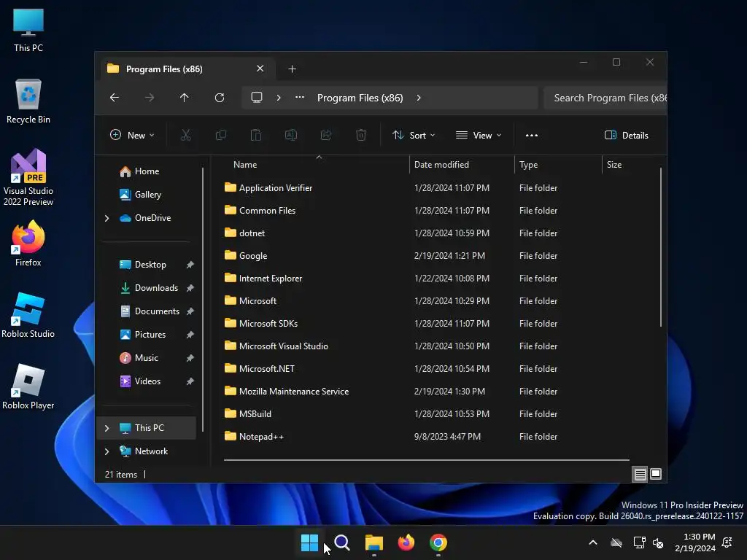Expand Network tree node

pyautogui.click(x=107, y=451)
